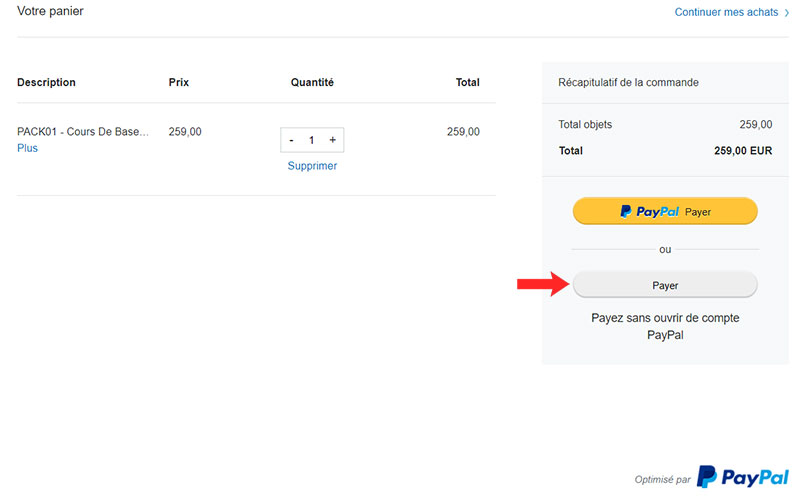Decrease quantity with the minus button
Viewport: 800px width, 500px height.
(291, 140)
